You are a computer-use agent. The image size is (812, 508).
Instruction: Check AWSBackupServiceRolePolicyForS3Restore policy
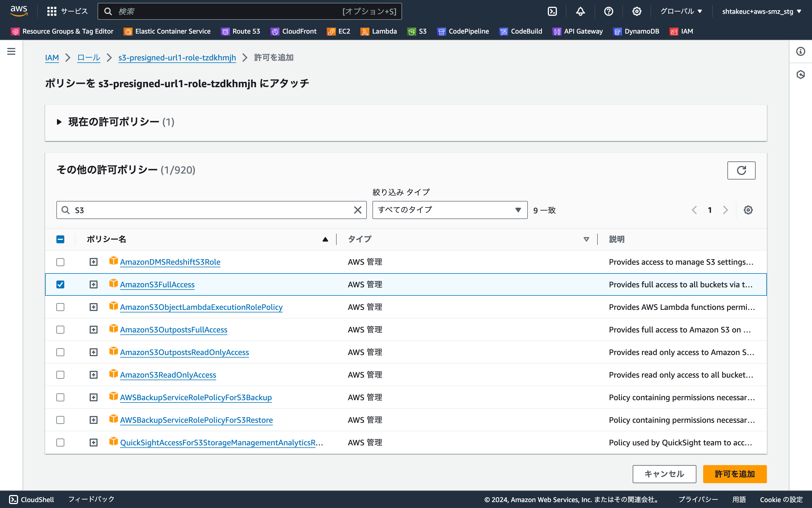click(x=60, y=420)
